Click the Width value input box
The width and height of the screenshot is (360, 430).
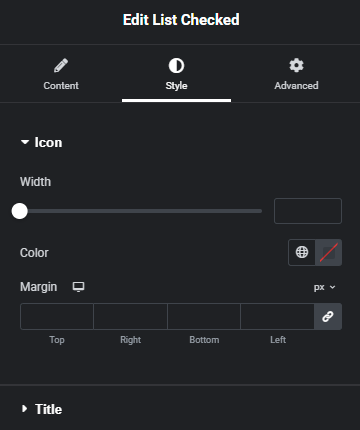point(308,211)
